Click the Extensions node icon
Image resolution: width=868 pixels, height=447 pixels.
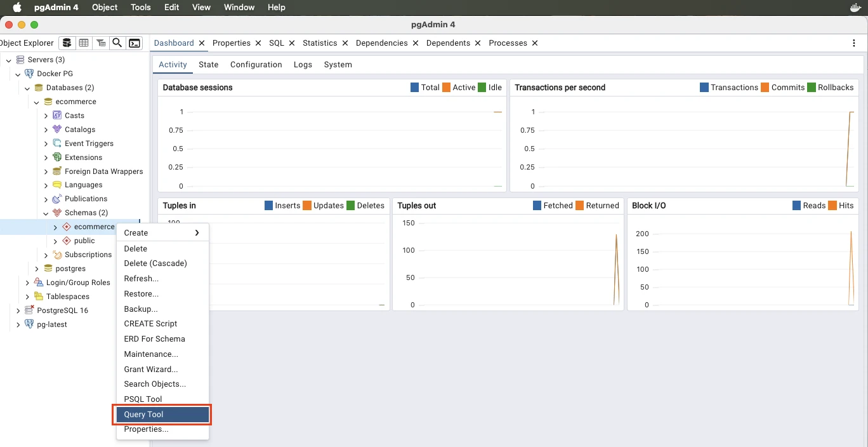[x=57, y=157]
